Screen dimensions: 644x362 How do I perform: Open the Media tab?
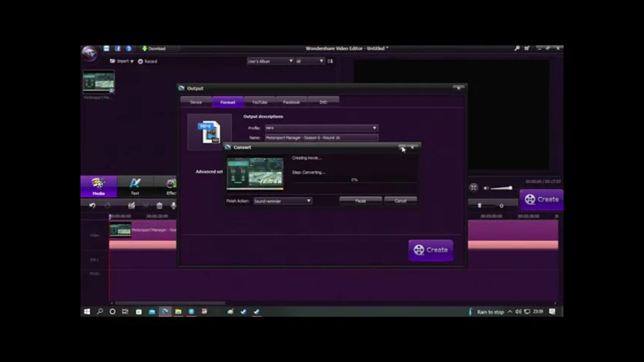pos(99,186)
